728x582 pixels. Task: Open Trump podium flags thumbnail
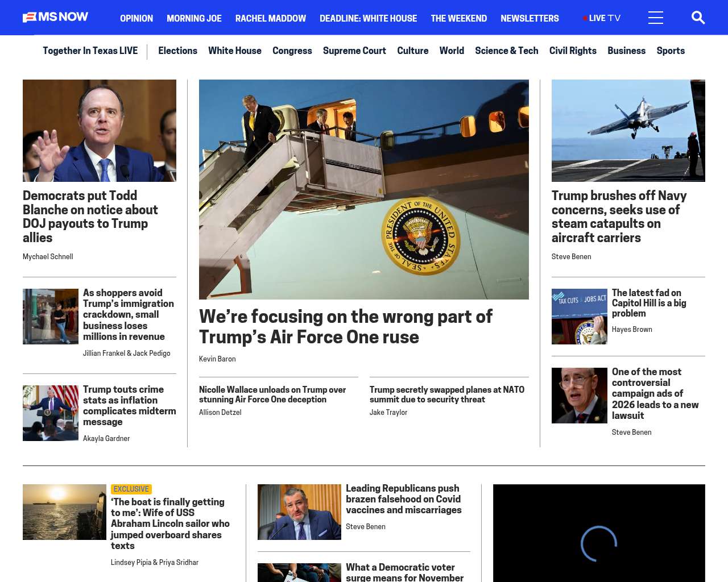[51, 413]
